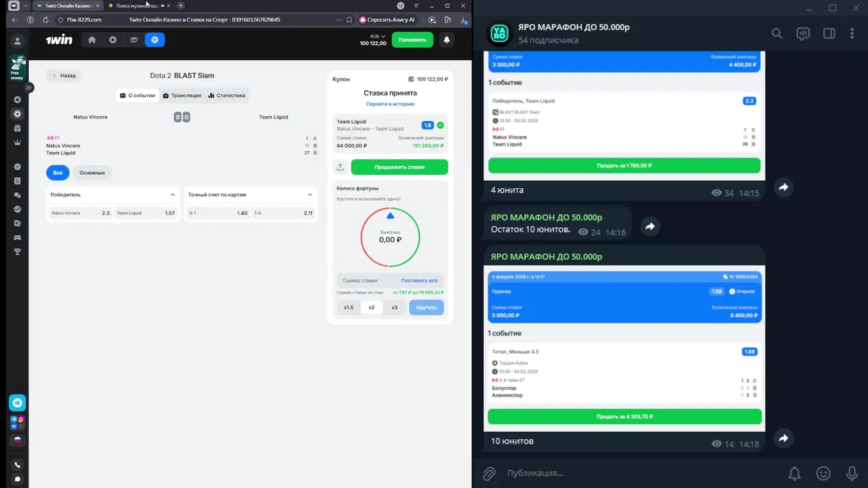
Task: Choose the x1.5 multiplier
Action: coord(349,307)
